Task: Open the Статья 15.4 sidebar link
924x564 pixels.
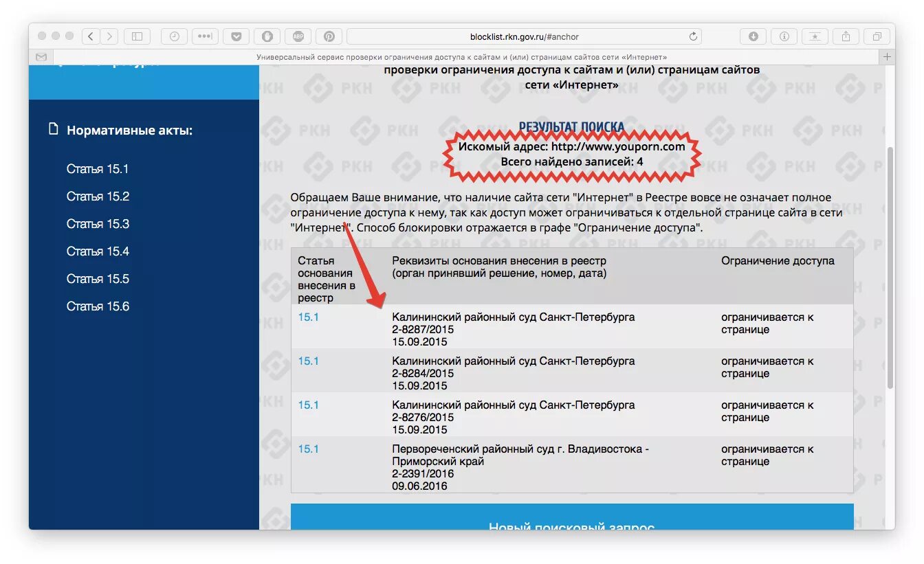Action: point(98,251)
